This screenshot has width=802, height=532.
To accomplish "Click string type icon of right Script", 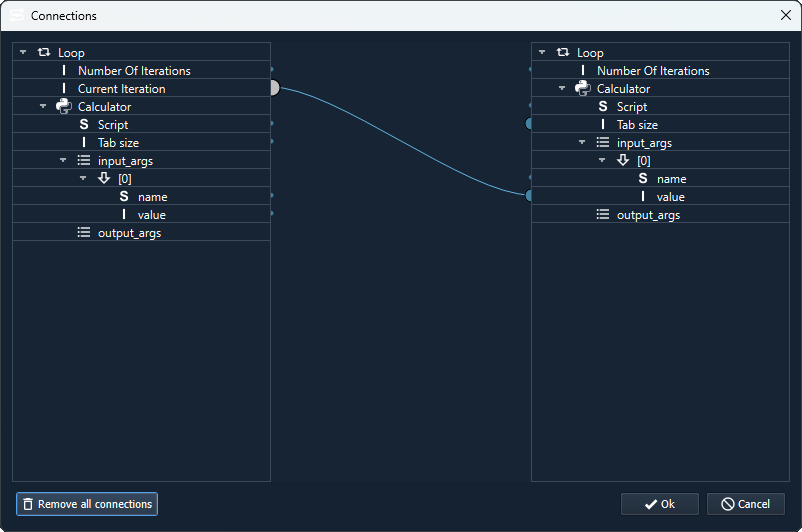I will 603,106.
